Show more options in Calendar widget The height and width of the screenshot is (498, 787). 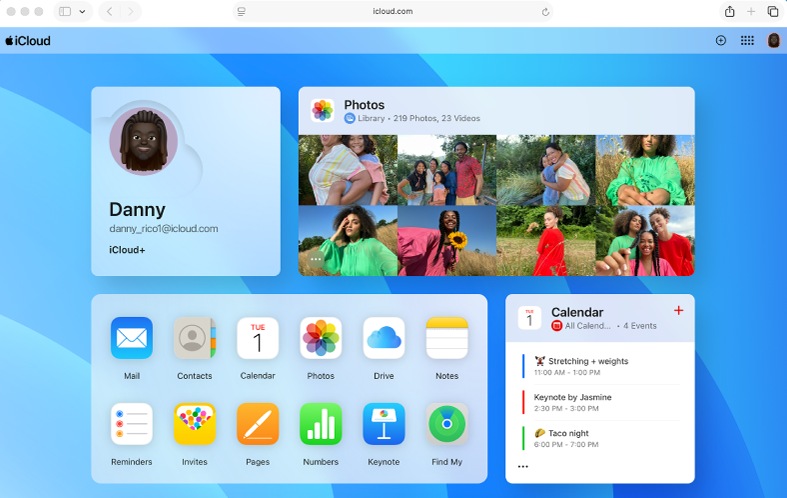523,467
